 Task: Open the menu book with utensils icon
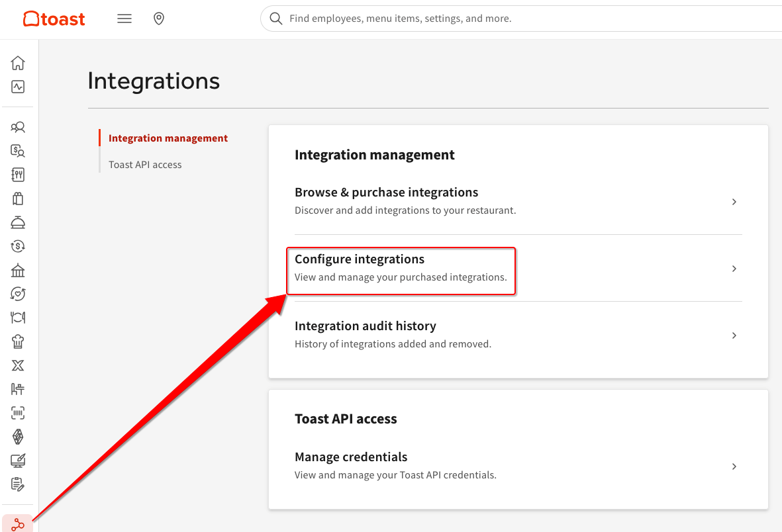tap(18, 175)
